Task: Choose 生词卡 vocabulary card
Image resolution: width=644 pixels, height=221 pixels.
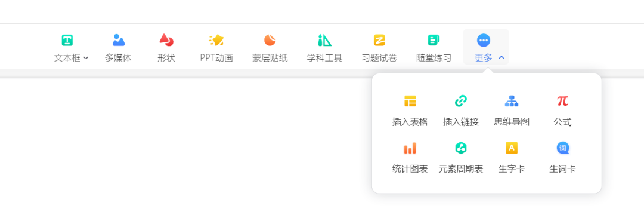Action: click(x=562, y=158)
